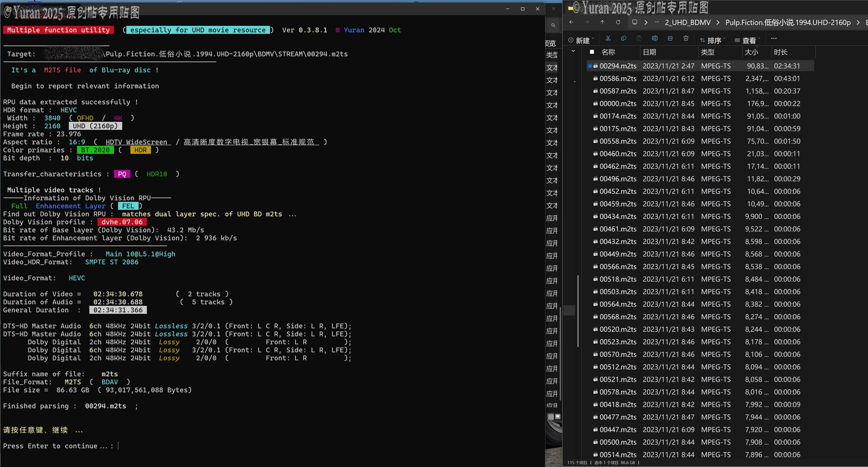Expand chevron after Pulp.Fiction breadcrumb
Screen dimensions: 868x467
click(858, 22)
